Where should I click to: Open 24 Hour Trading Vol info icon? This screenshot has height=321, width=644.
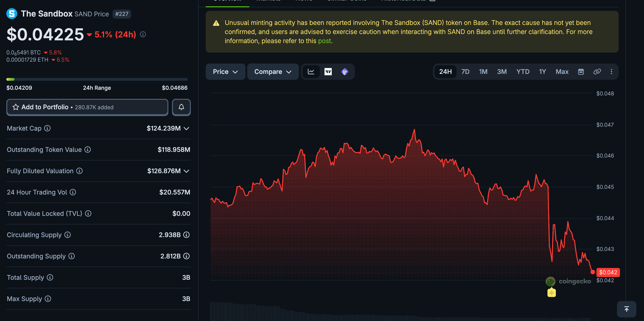point(73,192)
